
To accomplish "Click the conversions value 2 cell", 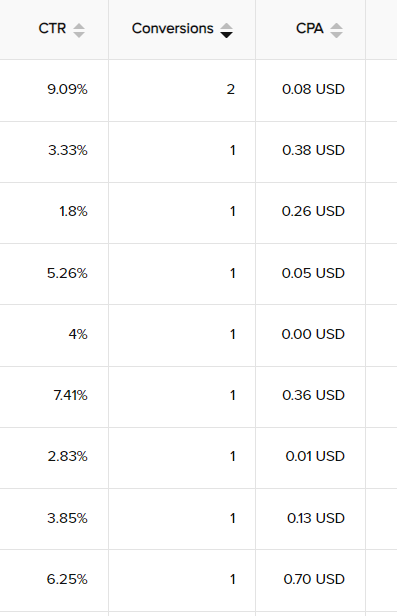I will pyautogui.click(x=231, y=90).
